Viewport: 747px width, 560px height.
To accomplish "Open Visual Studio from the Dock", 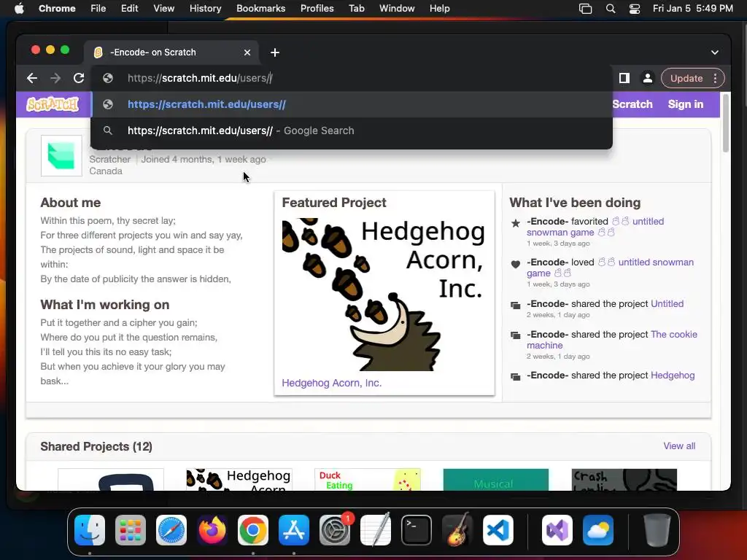I will [557, 530].
